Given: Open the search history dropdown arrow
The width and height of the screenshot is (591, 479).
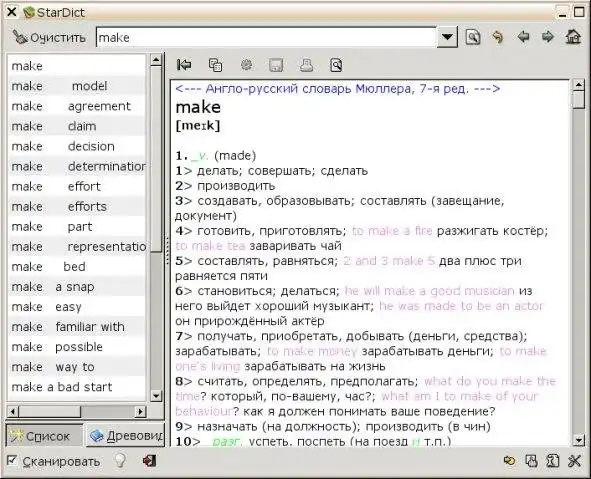Looking at the screenshot, I should coord(447,37).
